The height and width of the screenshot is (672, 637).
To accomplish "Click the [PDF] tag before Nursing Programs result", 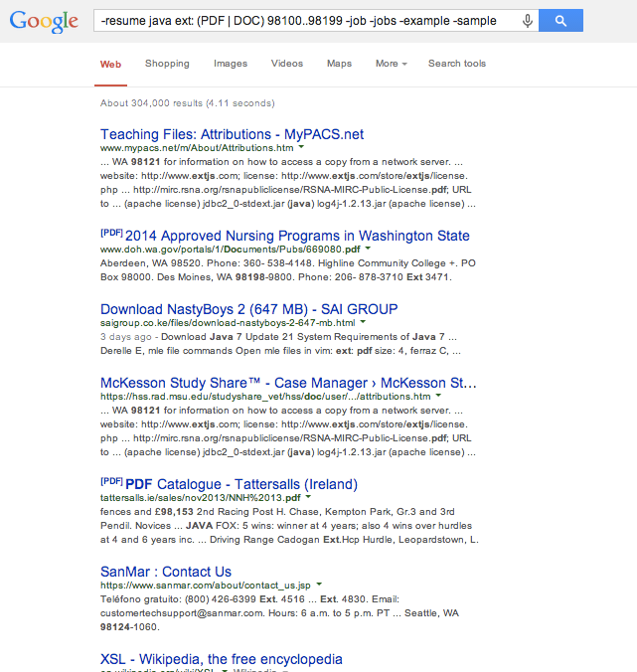I will coord(111,233).
